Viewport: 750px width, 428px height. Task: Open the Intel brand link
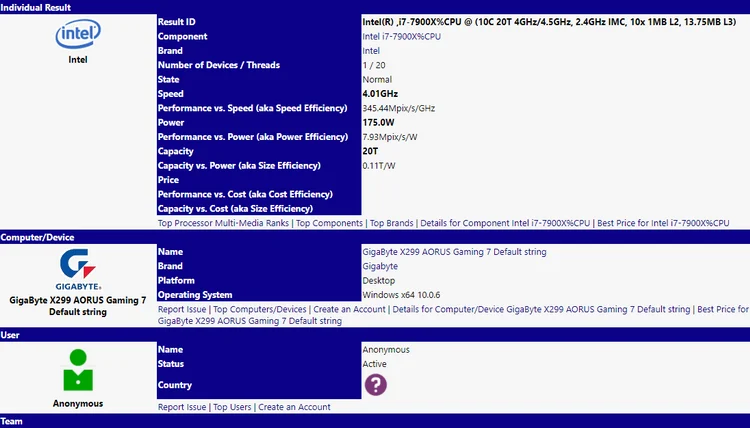(x=371, y=51)
